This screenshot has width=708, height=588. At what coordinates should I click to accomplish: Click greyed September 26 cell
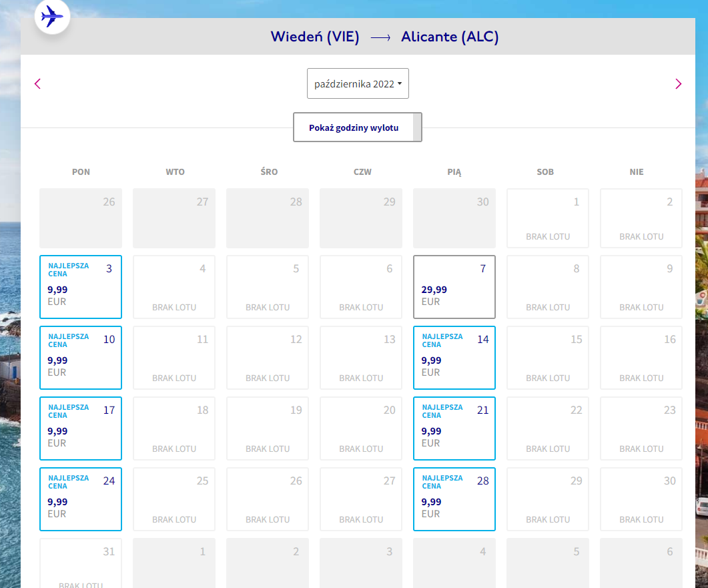(x=81, y=218)
